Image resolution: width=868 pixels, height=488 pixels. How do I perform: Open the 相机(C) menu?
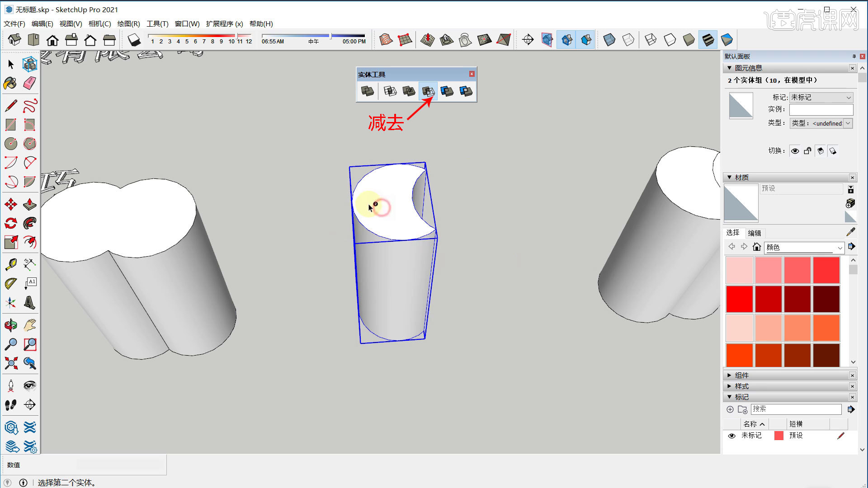[x=99, y=24]
